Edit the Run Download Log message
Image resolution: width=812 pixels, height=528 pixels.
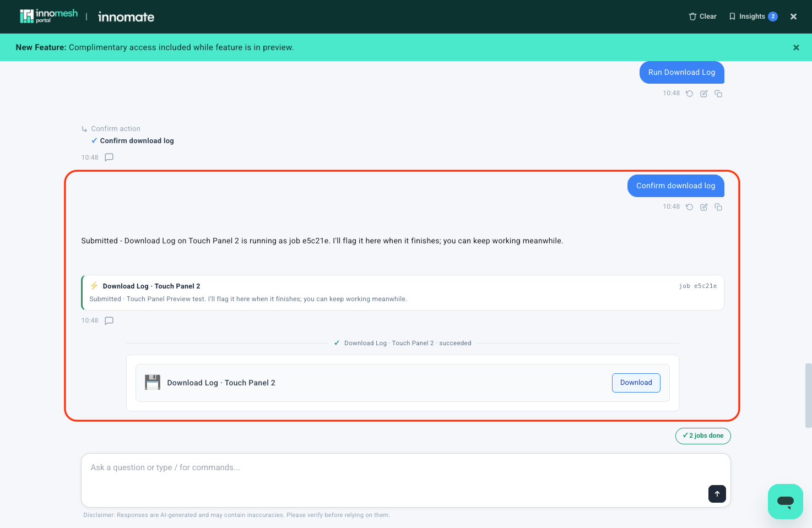[x=704, y=94]
